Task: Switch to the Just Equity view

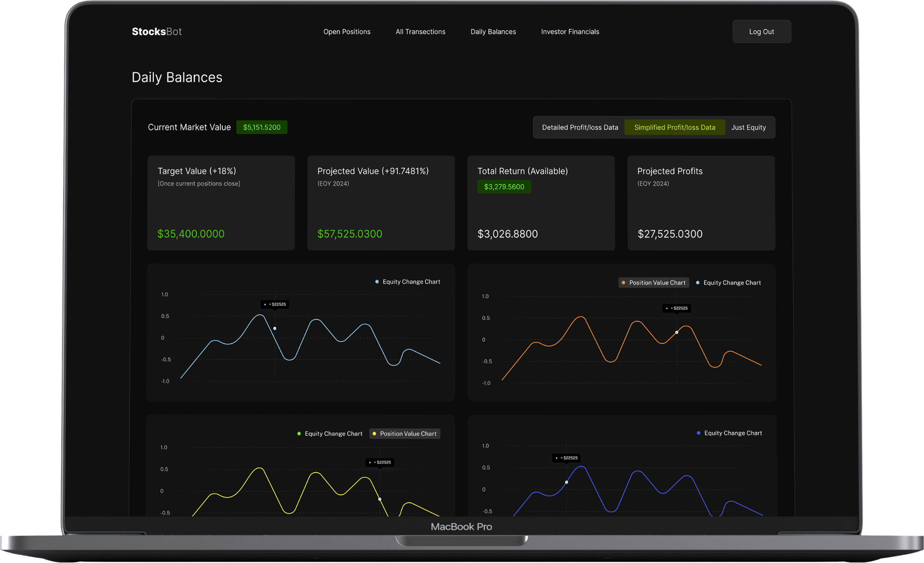Action: tap(748, 128)
